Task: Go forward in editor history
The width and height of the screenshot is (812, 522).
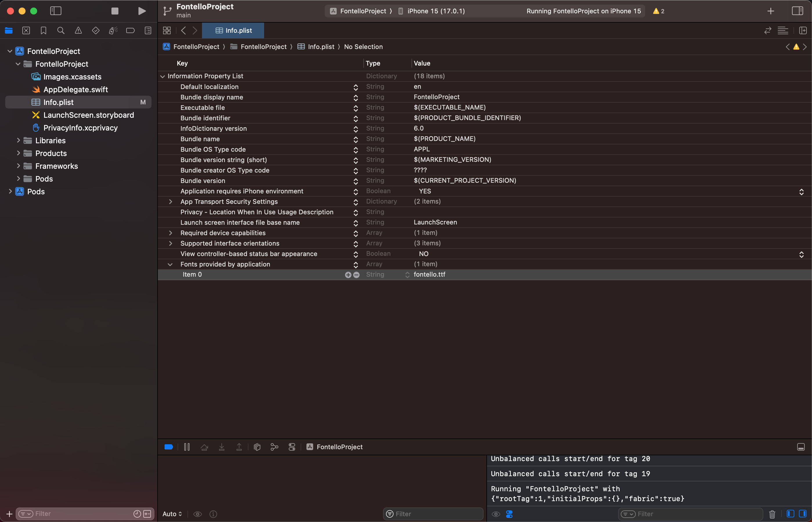Action: 195,30
